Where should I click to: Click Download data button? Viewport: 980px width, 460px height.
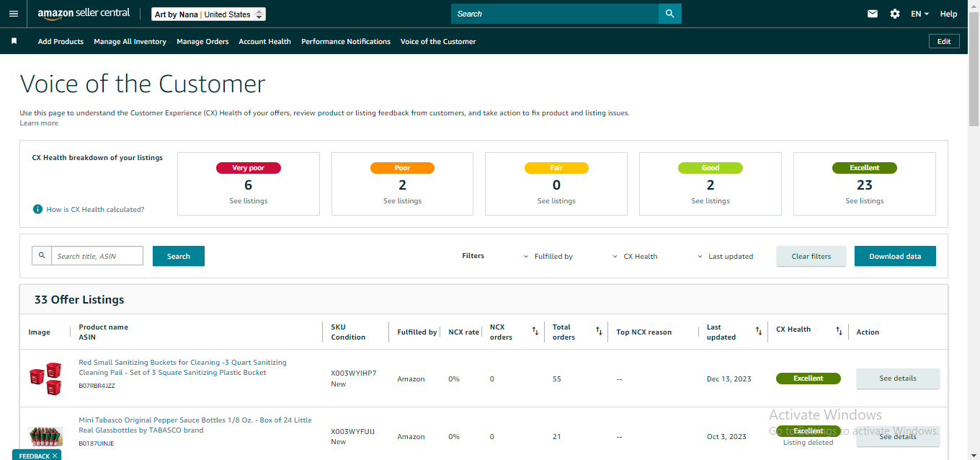[x=895, y=256]
